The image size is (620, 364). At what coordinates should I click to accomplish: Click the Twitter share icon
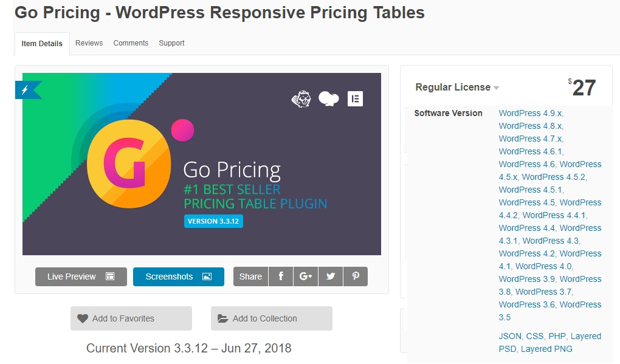click(x=330, y=276)
